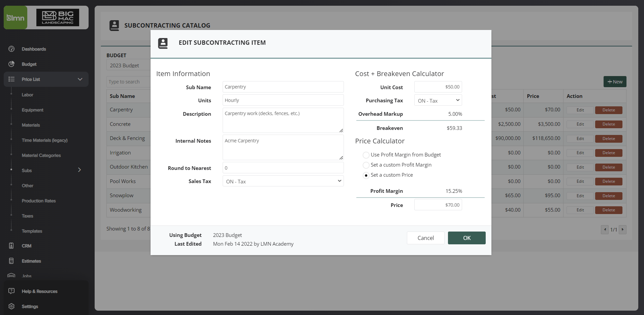
Task: Click Delete for the $95.00 row
Action: click(x=609, y=196)
